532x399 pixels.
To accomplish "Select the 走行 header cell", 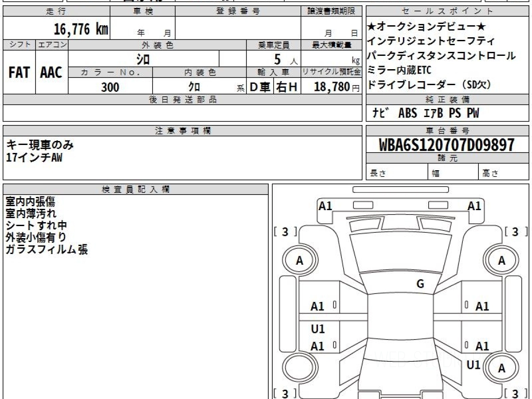I will [56, 12].
